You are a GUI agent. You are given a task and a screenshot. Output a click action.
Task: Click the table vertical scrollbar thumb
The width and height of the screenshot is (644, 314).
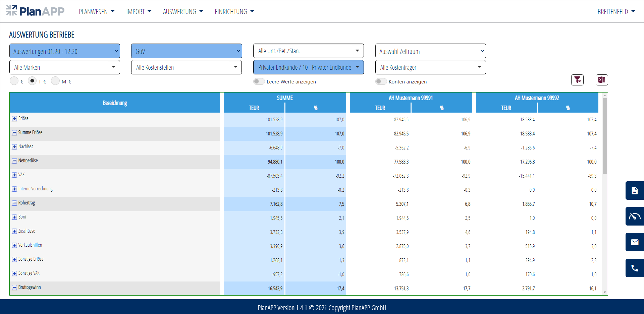(605, 136)
